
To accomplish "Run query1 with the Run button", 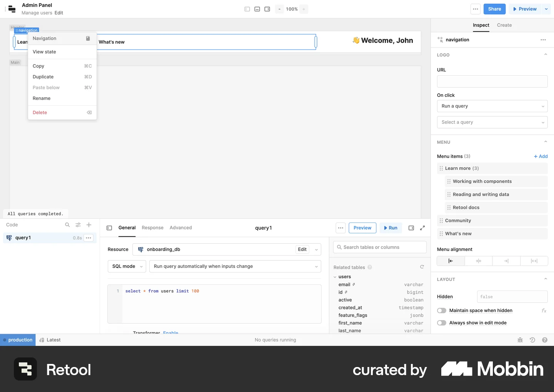I will point(390,228).
